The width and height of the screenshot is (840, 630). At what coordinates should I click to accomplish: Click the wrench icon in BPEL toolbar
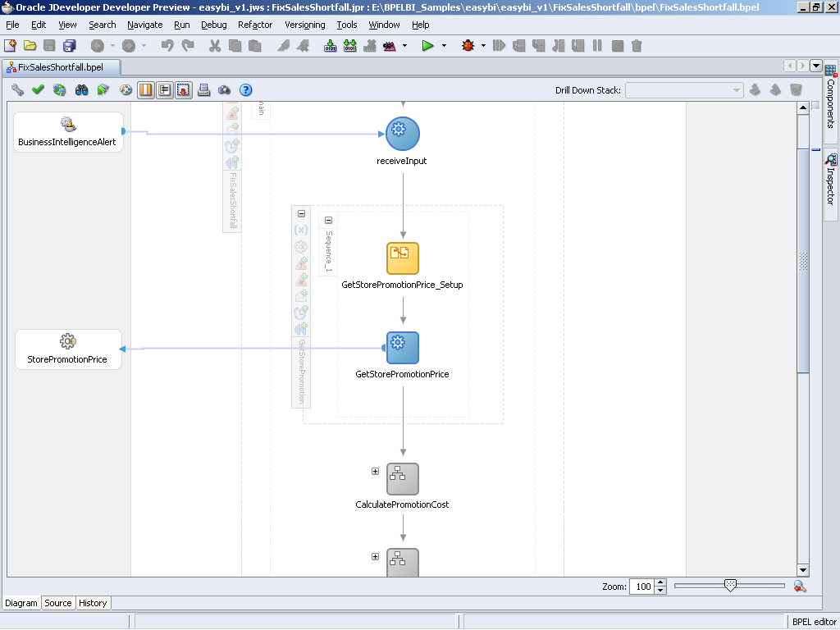(x=17, y=90)
